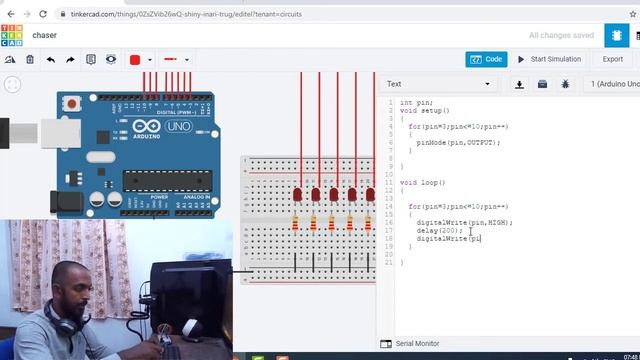Screen dimensions: 640x360
Task: Select the third red LED on breadboard
Action: (x=334, y=195)
